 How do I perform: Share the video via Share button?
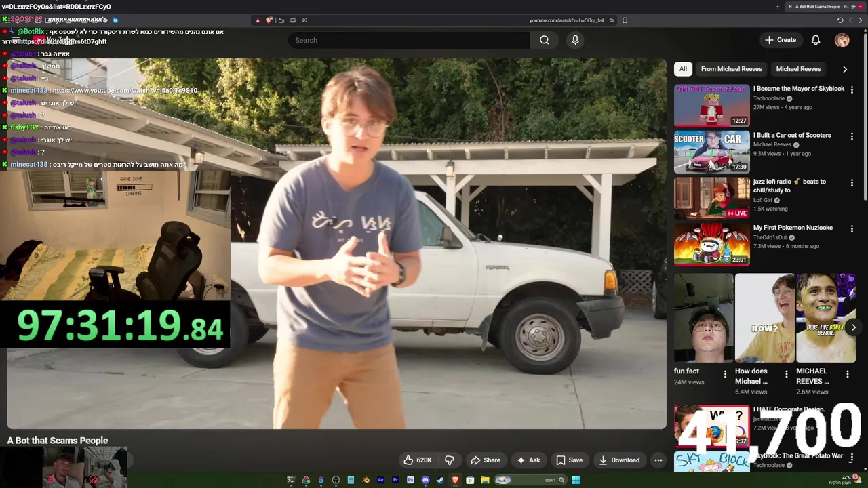(486, 460)
